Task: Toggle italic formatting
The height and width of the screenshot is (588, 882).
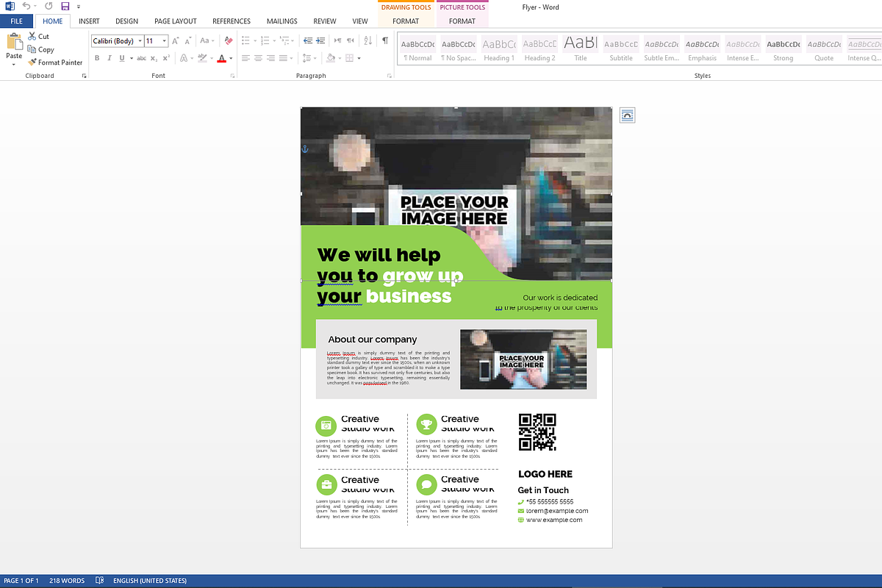Action: pyautogui.click(x=110, y=58)
